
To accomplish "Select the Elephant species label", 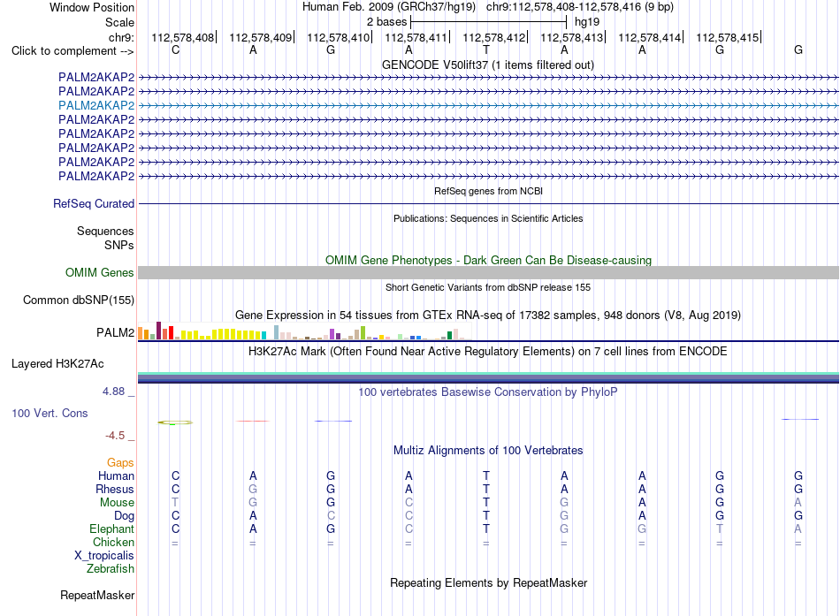I will [x=112, y=529].
